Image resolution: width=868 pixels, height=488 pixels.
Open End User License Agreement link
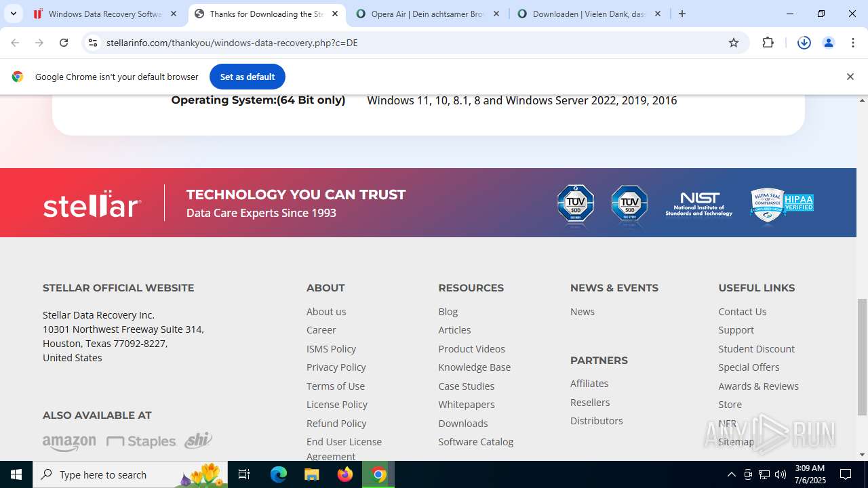click(x=344, y=449)
